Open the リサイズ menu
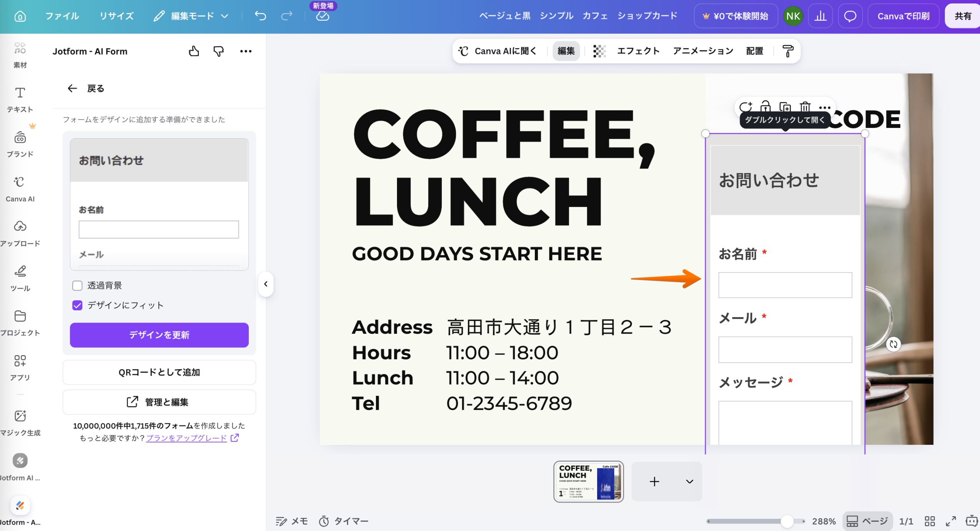The image size is (980, 531). (x=117, y=16)
